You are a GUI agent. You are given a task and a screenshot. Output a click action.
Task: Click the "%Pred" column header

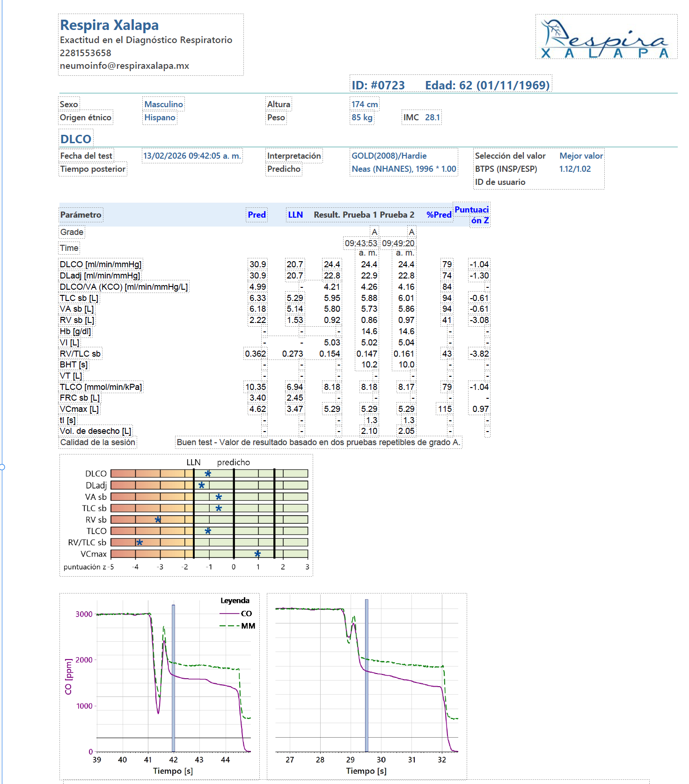(439, 215)
